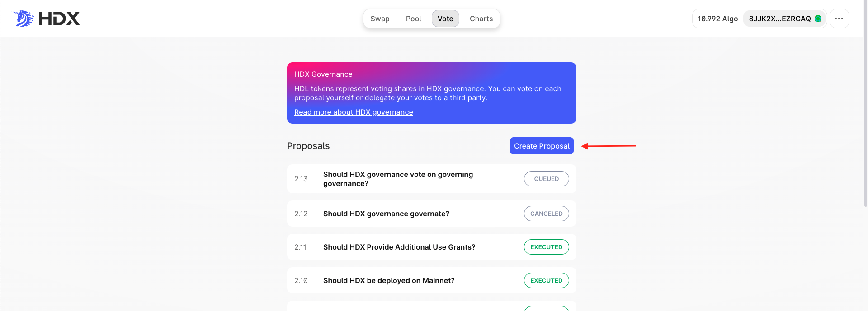Open proposal 2.12 Should HDX governance governate
Image resolution: width=868 pixels, height=311 pixels.
386,214
